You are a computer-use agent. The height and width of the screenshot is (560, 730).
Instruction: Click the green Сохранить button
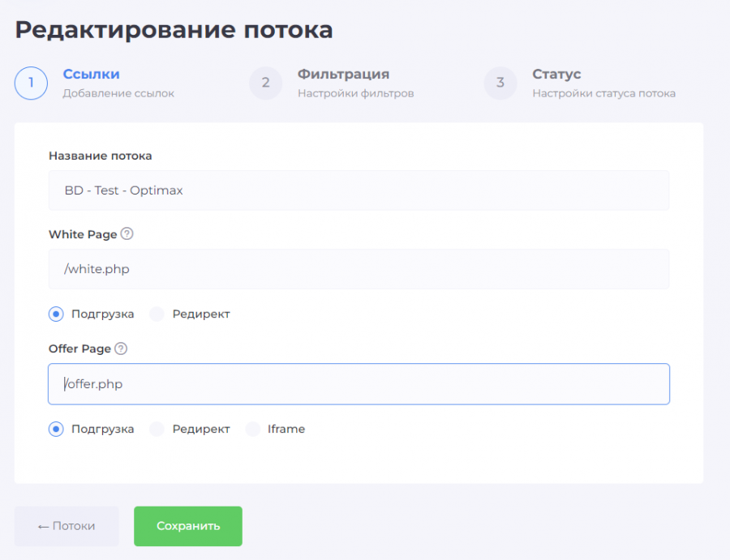click(x=188, y=526)
